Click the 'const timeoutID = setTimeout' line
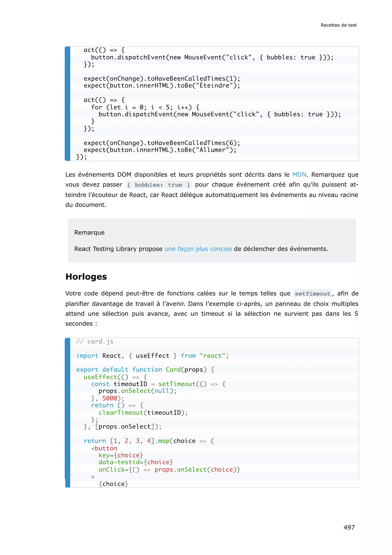Screen dimensions: 392x555 coord(158,384)
